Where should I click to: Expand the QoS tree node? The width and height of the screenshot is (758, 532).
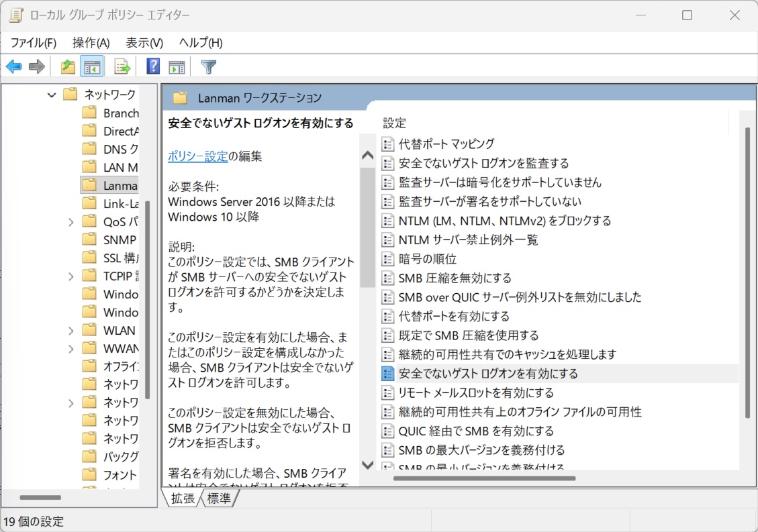[x=71, y=221]
